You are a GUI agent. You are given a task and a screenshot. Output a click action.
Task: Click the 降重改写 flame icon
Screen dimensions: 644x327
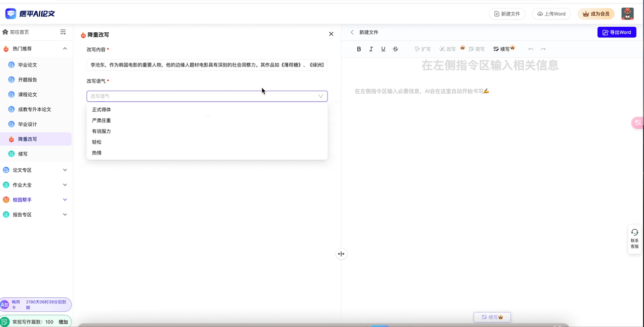12,139
